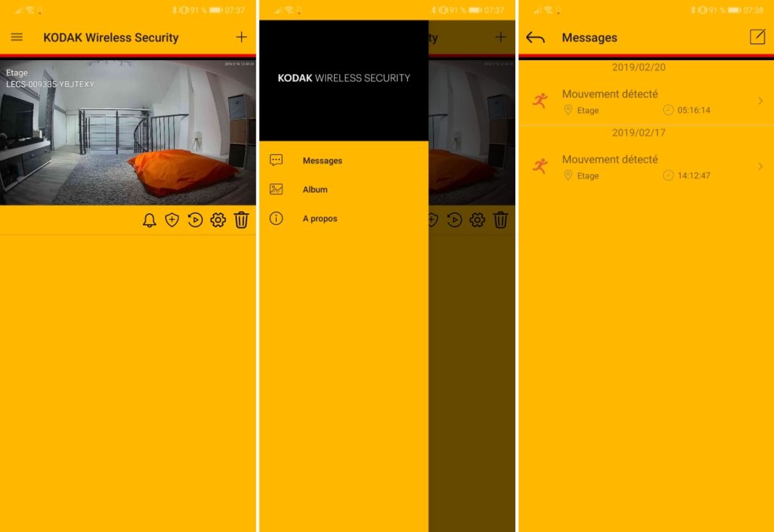Tap the info circle icon beside A propos
774x532 pixels.
pyautogui.click(x=276, y=218)
